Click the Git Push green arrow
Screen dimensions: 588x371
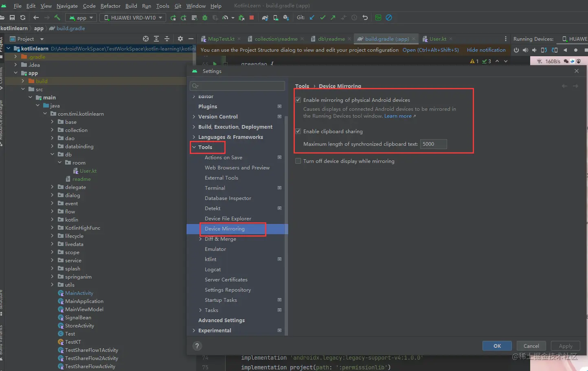pos(333,18)
